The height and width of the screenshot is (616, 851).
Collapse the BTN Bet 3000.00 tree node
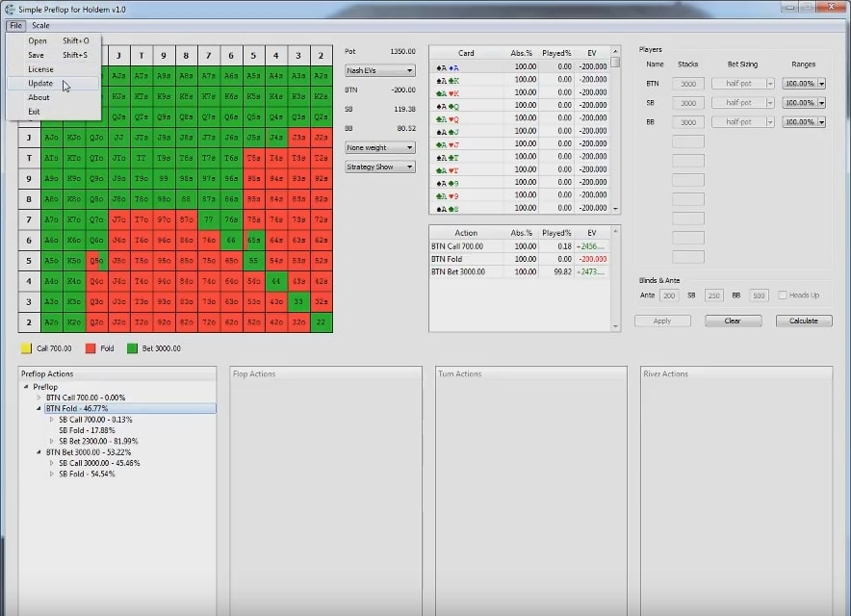coord(39,451)
